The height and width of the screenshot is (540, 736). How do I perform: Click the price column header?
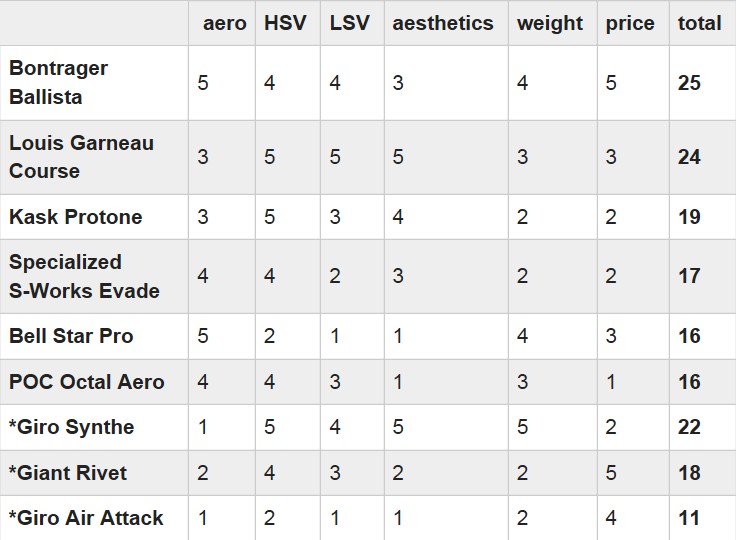pos(630,24)
